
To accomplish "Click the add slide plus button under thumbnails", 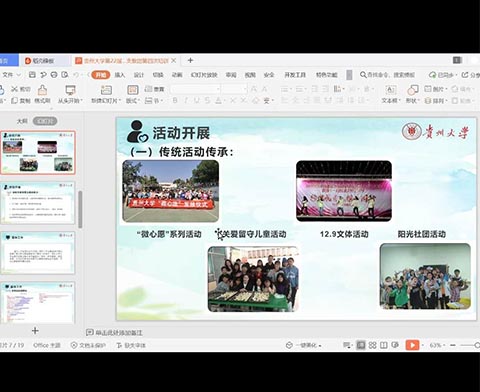I will point(35,331).
